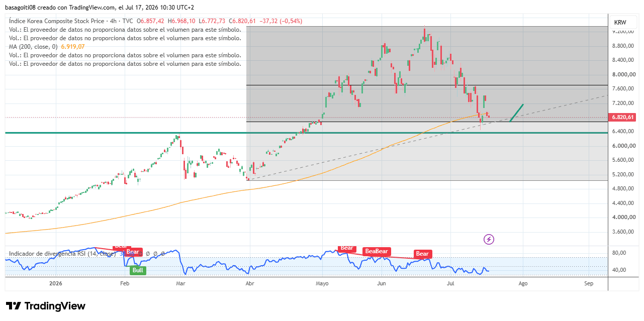Click the 6.400,00 price axis label
Image resolution: width=644 pixels, height=321 pixels.
click(x=623, y=131)
